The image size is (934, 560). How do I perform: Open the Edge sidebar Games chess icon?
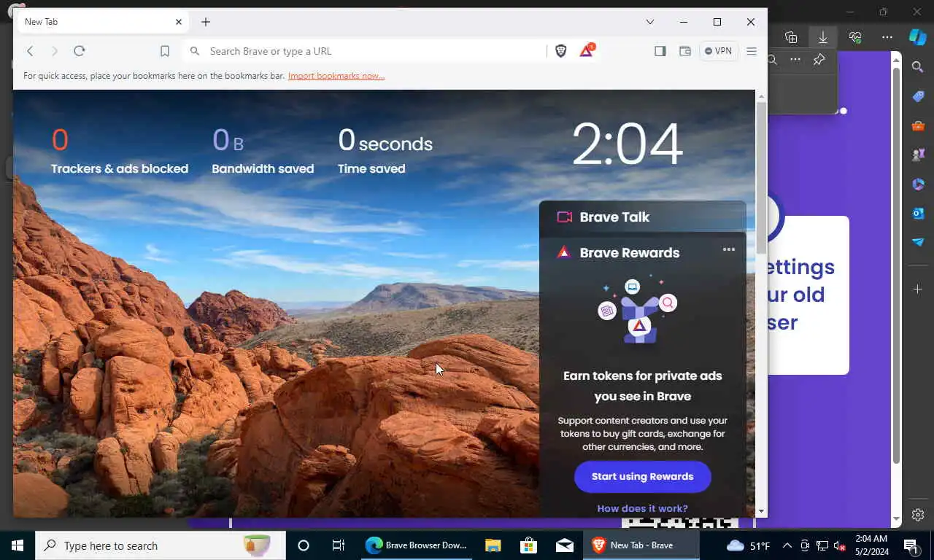918,155
